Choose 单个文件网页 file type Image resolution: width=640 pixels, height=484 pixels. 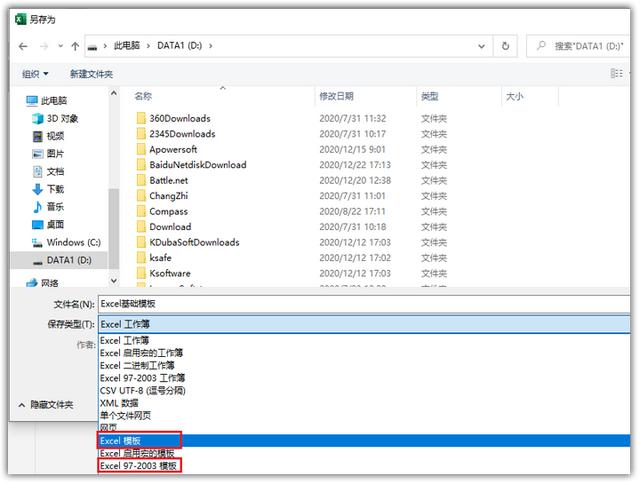tap(364, 416)
